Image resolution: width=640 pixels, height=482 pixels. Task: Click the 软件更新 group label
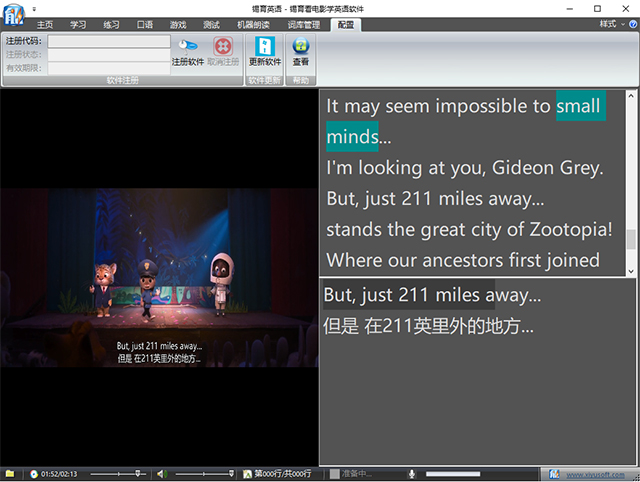click(x=265, y=80)
